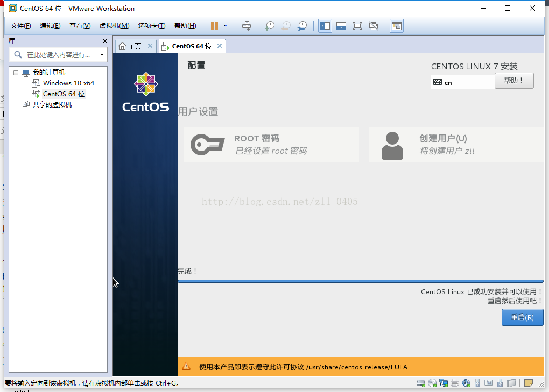Click the 完成！ status text
Viewport: 549px width, 392px height.
pyautogui.click(x=188, y=271)
